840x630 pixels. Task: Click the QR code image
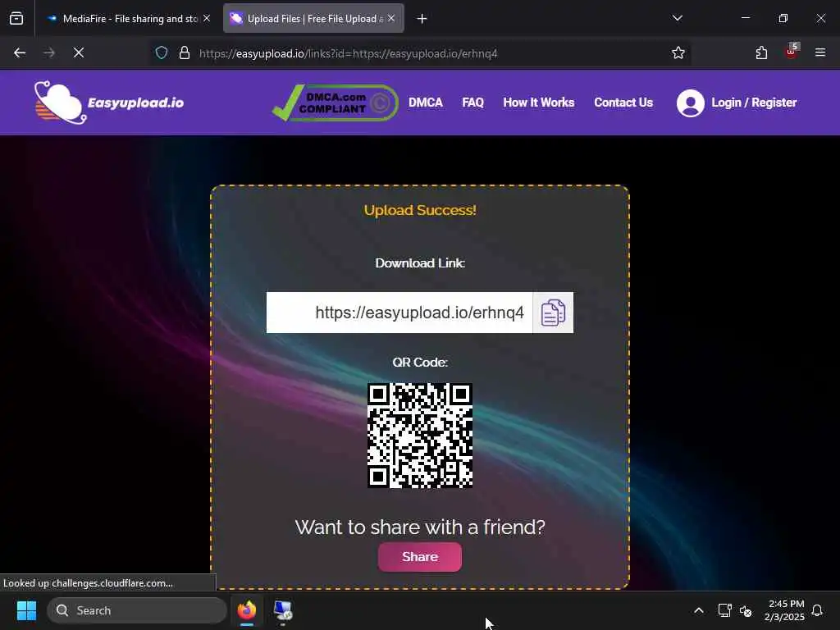pos(419,436)
